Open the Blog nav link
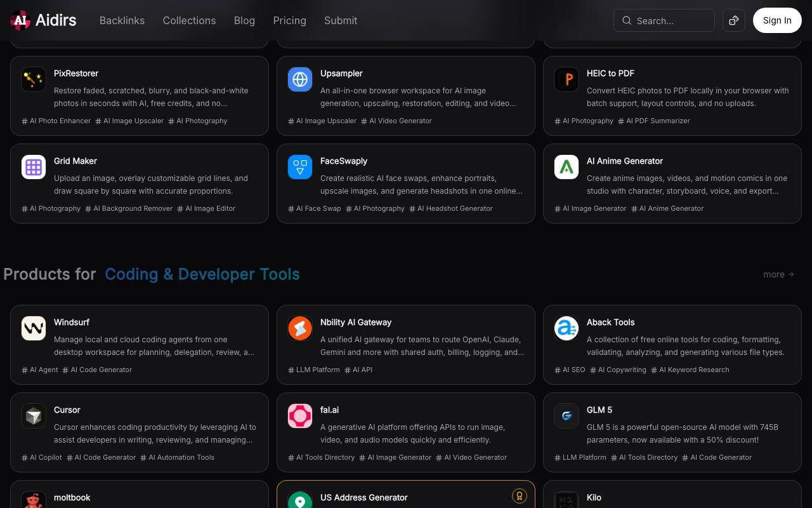Image resolution: width=812 pixels, height=508 pixels. point(244,20)
